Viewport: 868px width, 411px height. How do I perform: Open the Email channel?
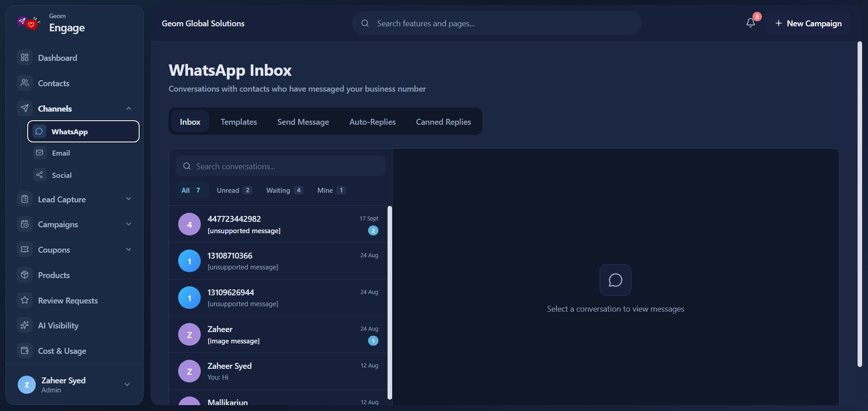point(83,153)
